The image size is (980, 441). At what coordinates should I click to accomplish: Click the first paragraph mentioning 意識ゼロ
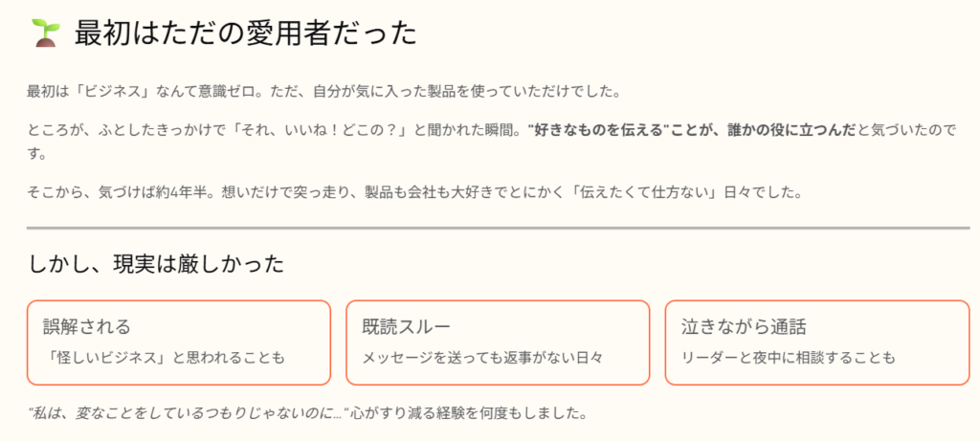325,93
